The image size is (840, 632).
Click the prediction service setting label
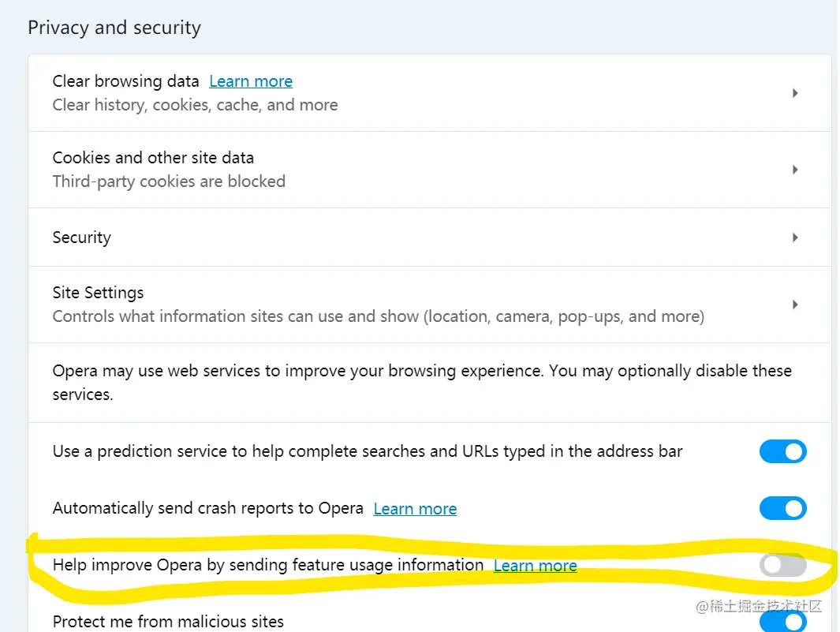click(x=368, y=451)
